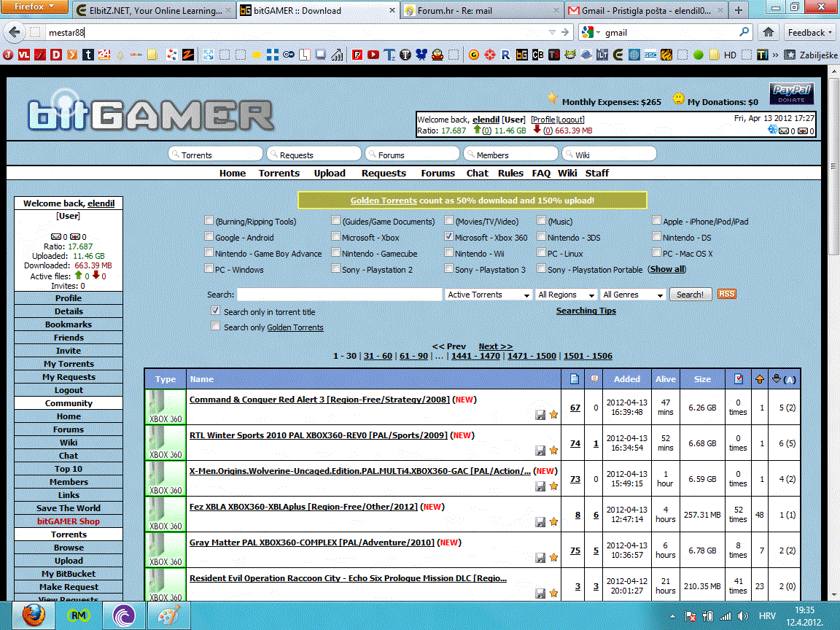Open the YouTube bookmark icon
Screen dimensions: 840x630
(x=373, y=55)
